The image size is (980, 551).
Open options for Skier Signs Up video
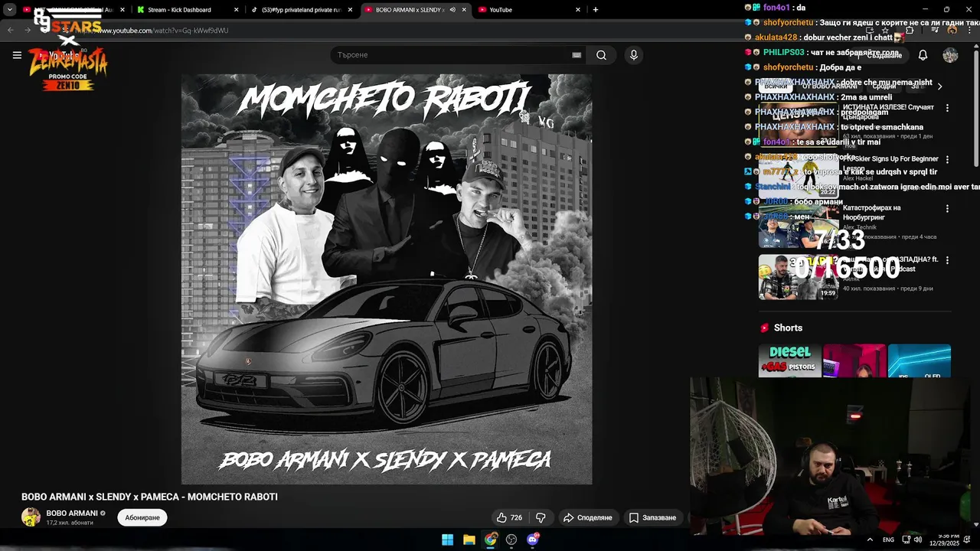point(947,160)
